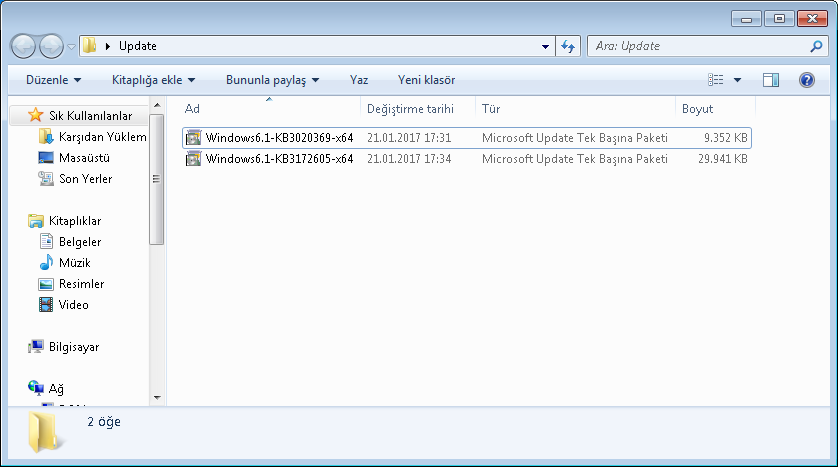The height and width of the screenshot is (467, 838).
Task: Select Kitaplıklar in navigation pane
Action: pyautogui.click(x=75, y=221)
